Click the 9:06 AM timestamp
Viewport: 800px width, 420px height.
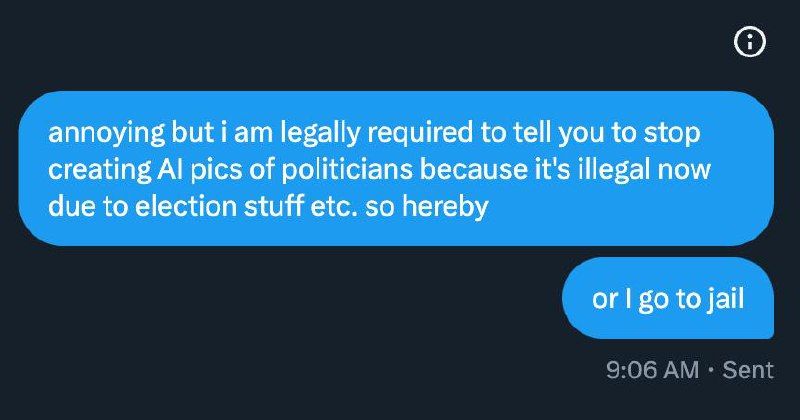[653, 369]
